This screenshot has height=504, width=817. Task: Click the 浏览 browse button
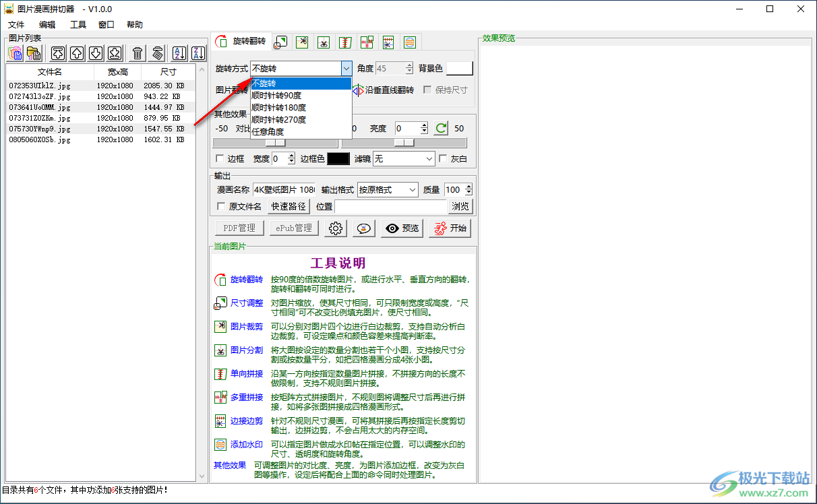point(460,206)
